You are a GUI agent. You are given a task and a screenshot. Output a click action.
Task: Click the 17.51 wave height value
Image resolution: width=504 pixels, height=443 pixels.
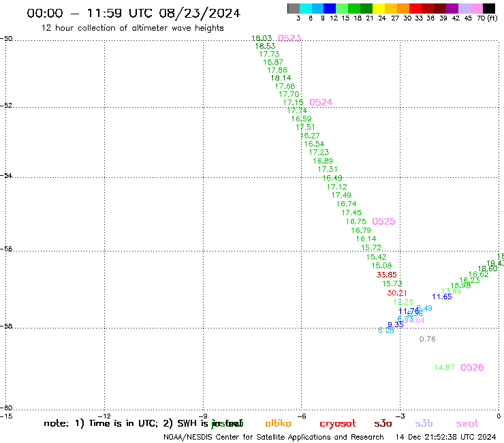tap(305, 127)
